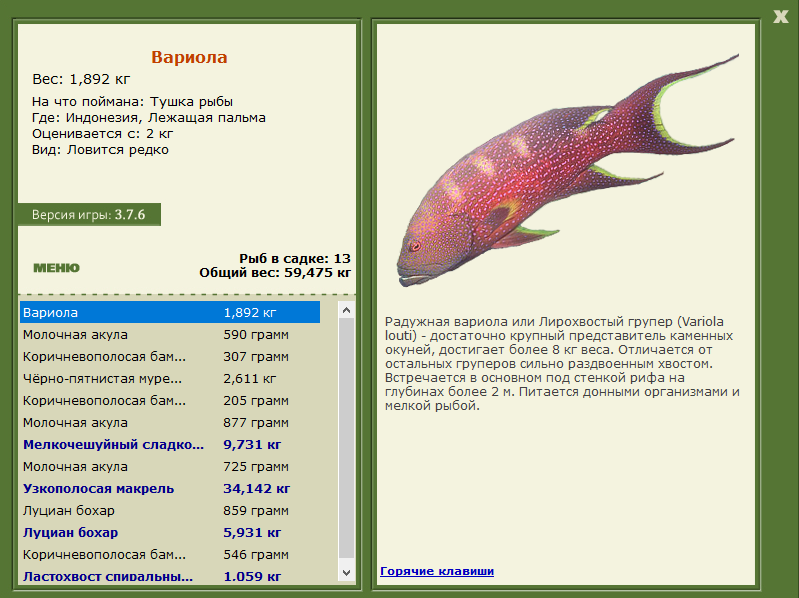Click Рыб в садке: 13 text

pos(295,258)
